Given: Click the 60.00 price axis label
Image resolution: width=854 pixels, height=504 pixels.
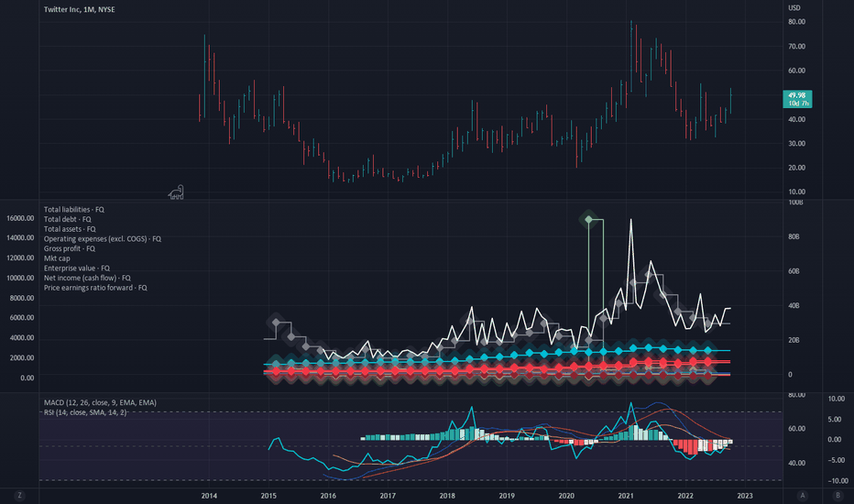Looking at the screenshot, I should [797, 71].
